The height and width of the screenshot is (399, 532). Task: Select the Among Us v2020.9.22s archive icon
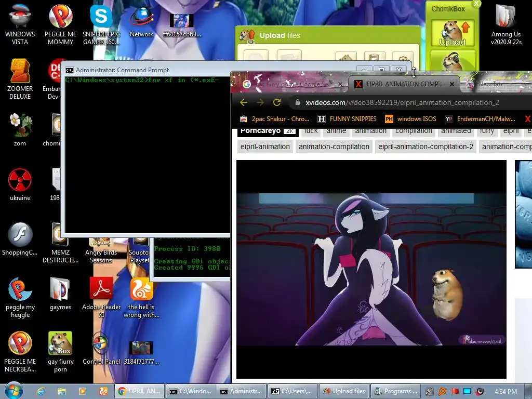point(506,24)
